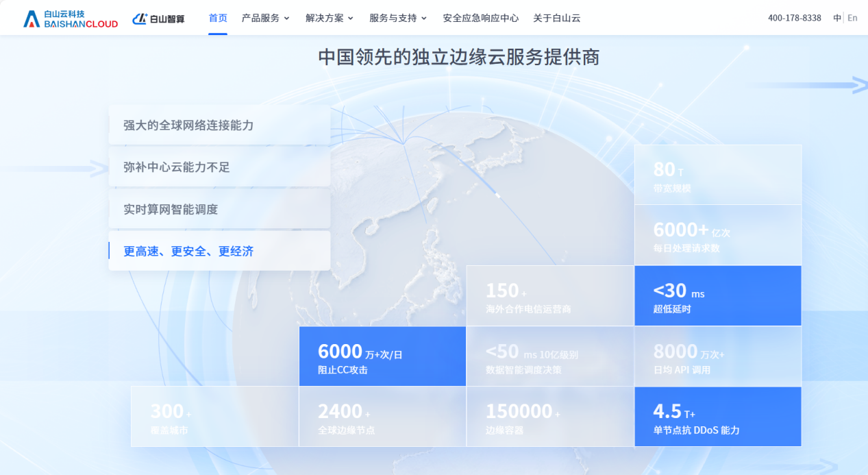This screenshot has width=868, height=475.
Task: Switch the site language to En
Action: tap(853, 17)
